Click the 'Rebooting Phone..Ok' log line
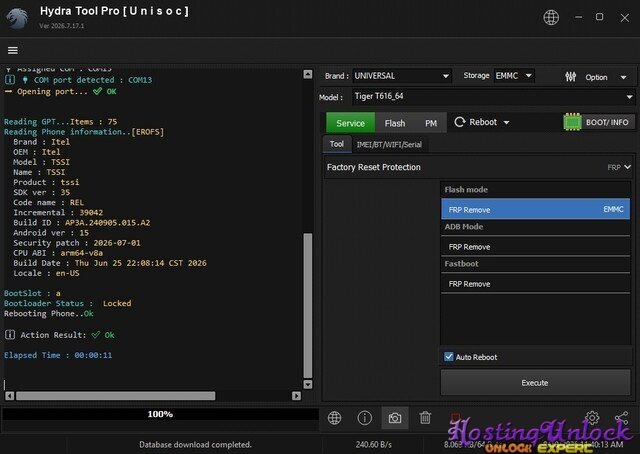The width and height of the screenshot is (640, 454). pyautogui.click(x=49, y=314)
